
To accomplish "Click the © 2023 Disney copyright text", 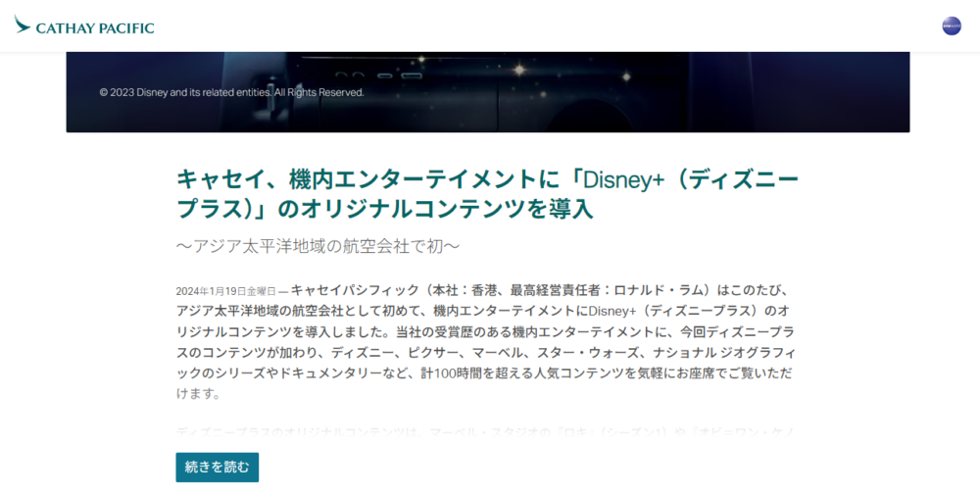I will point(231,92).
